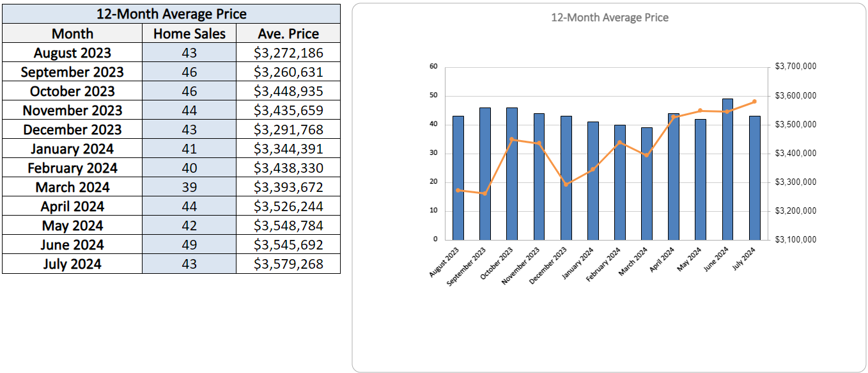This screenshot has height=373, width=868.
Task: Click the December 2023 bar in chart
Action: [x=566, y=177]
